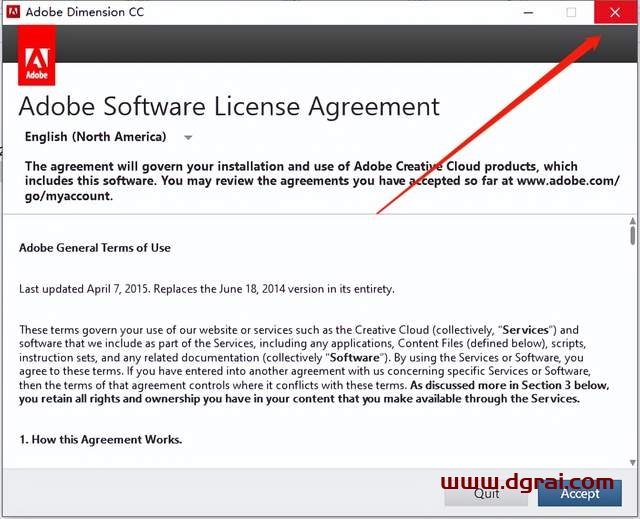Screen dimensions: 640x519
Task: Click the dropdown arrow beside the language selector
Action: coord(188,138)
